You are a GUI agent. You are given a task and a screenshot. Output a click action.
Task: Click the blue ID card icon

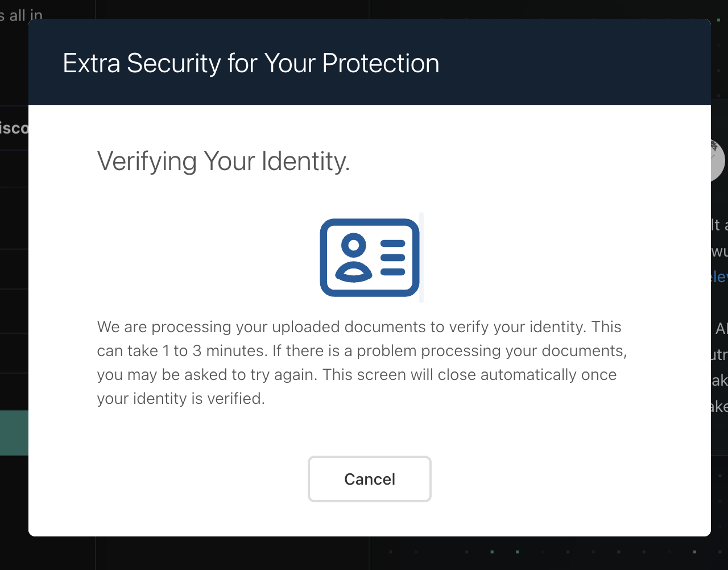pyautogui.click(x=370, y=258)
